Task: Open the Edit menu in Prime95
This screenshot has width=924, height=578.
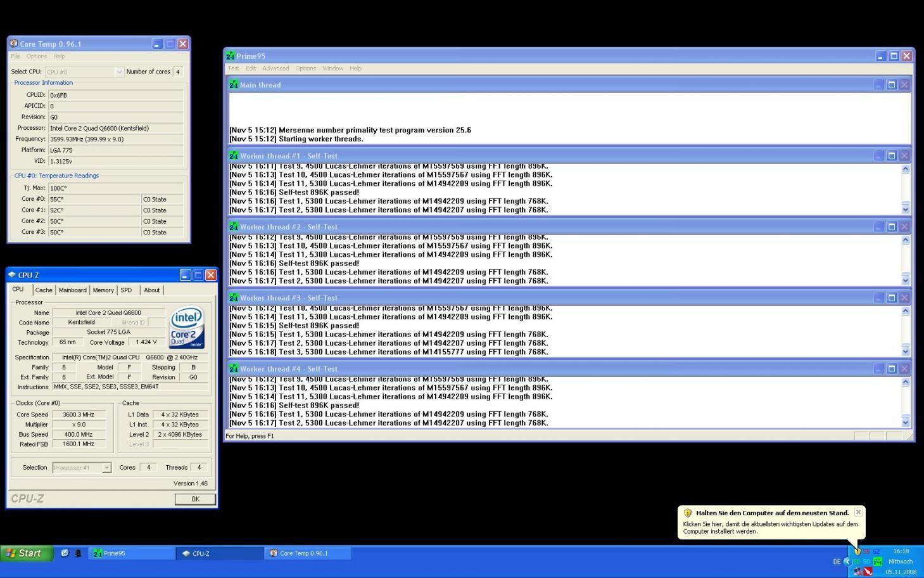Action: 251,68
